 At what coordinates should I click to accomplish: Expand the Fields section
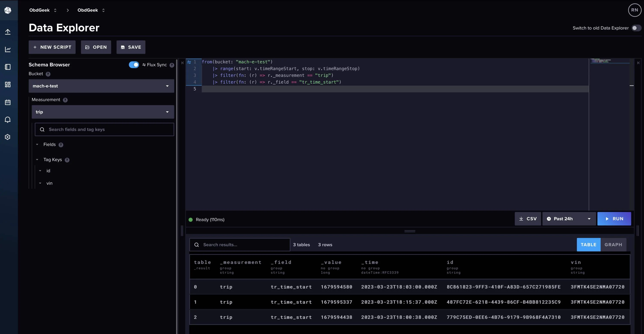(x=37, y=144)
